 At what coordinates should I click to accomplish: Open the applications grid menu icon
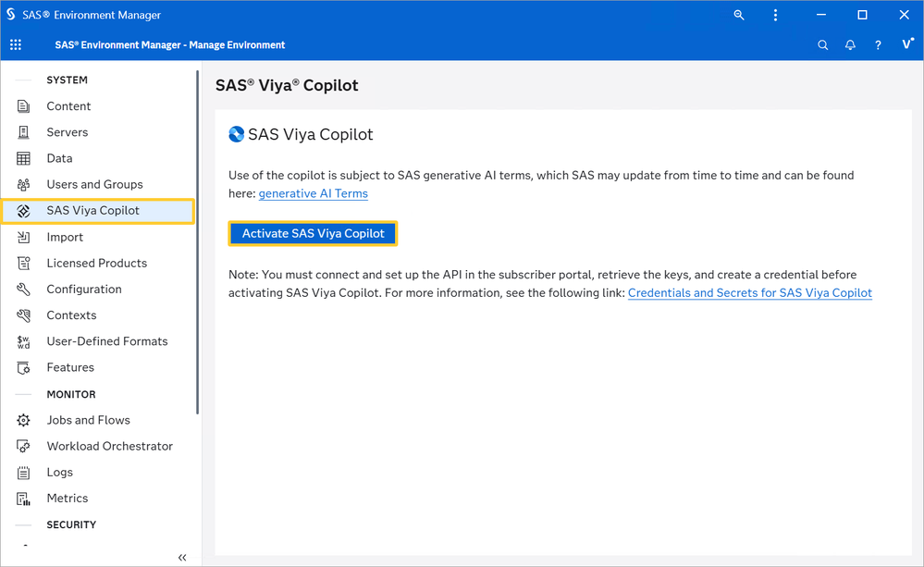coord(16,44)
